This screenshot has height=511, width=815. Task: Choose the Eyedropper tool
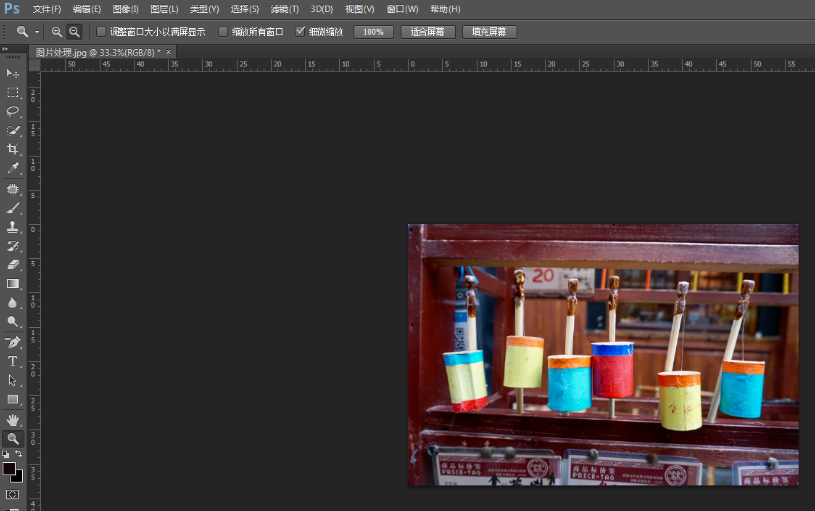pos(13,168)
